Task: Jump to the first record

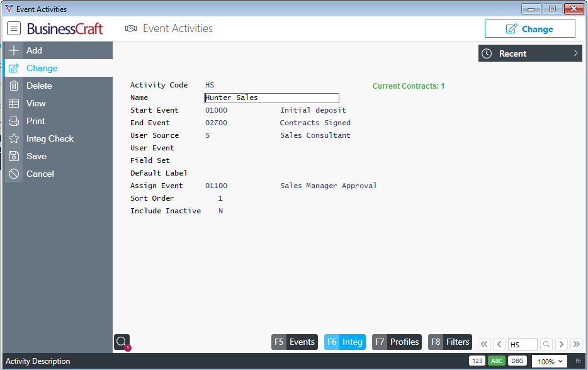Action: pyautogui.click(x=484, y=344)
